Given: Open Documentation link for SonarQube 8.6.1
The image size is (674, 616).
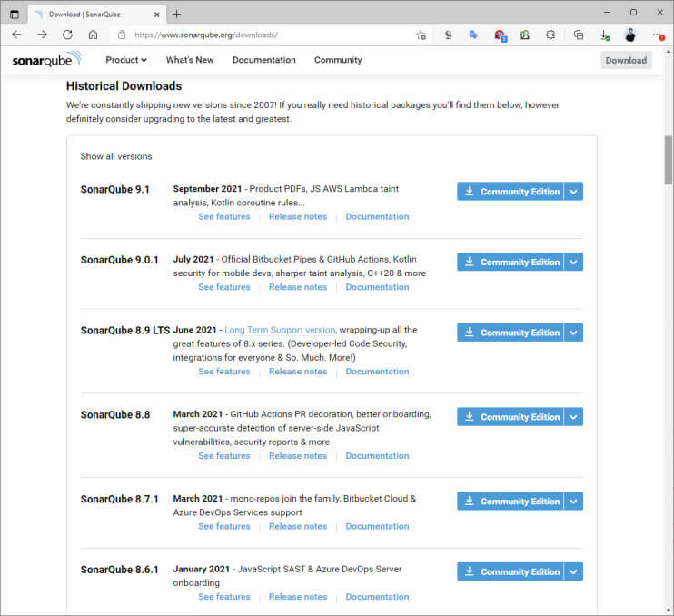Looking at the screenshot, I should [x=377, y=597].
